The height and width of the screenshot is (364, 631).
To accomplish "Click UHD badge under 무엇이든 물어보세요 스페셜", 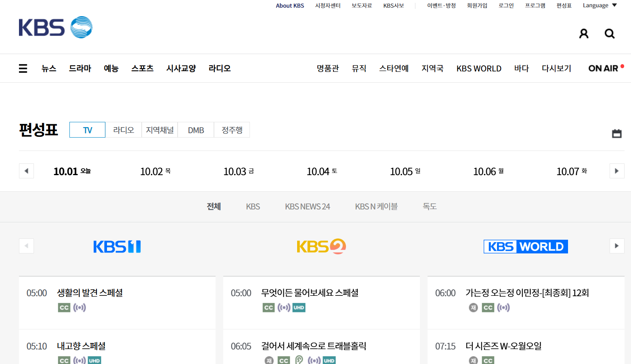I will click(x=299, y=308).
